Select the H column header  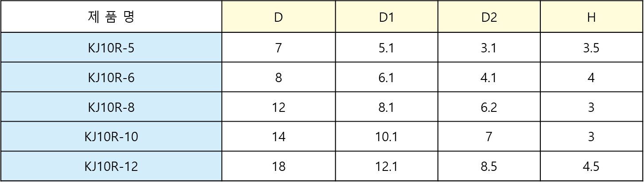point(591,18)
